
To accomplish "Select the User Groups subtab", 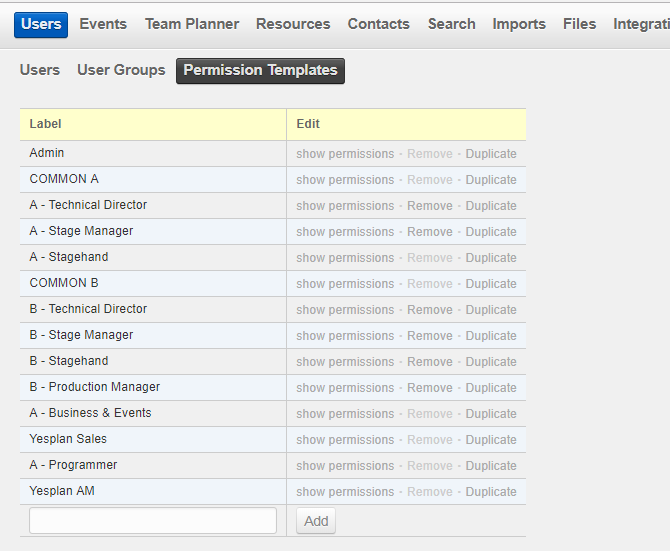I will (x=121, y=70).
